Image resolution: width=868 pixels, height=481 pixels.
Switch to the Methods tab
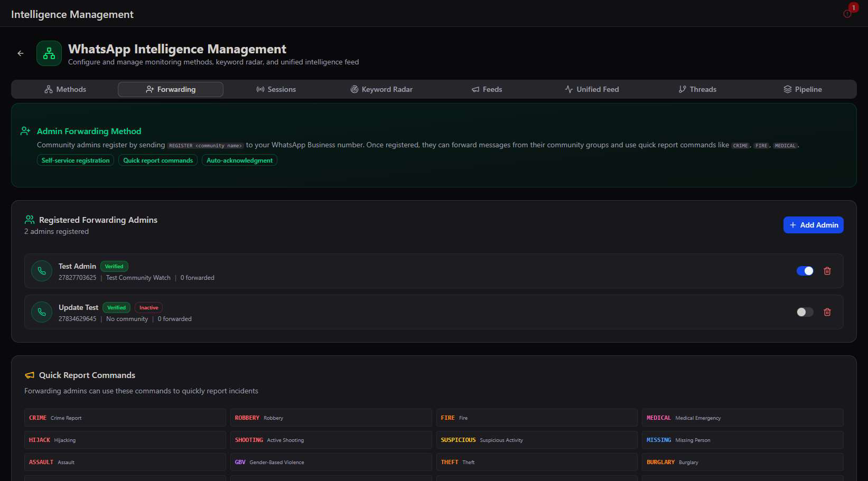65,89
